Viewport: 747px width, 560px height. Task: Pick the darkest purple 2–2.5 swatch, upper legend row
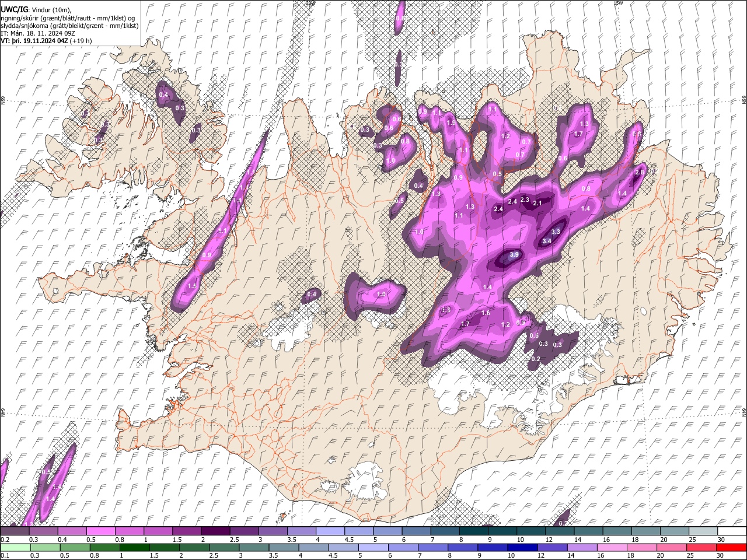coord(215,531)
